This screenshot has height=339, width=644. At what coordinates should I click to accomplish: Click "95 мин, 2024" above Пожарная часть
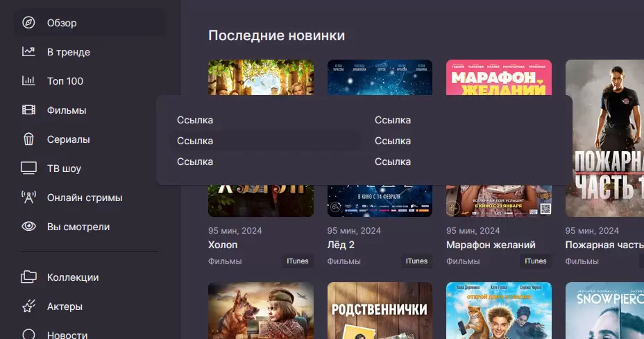click(x=592, y=231)
